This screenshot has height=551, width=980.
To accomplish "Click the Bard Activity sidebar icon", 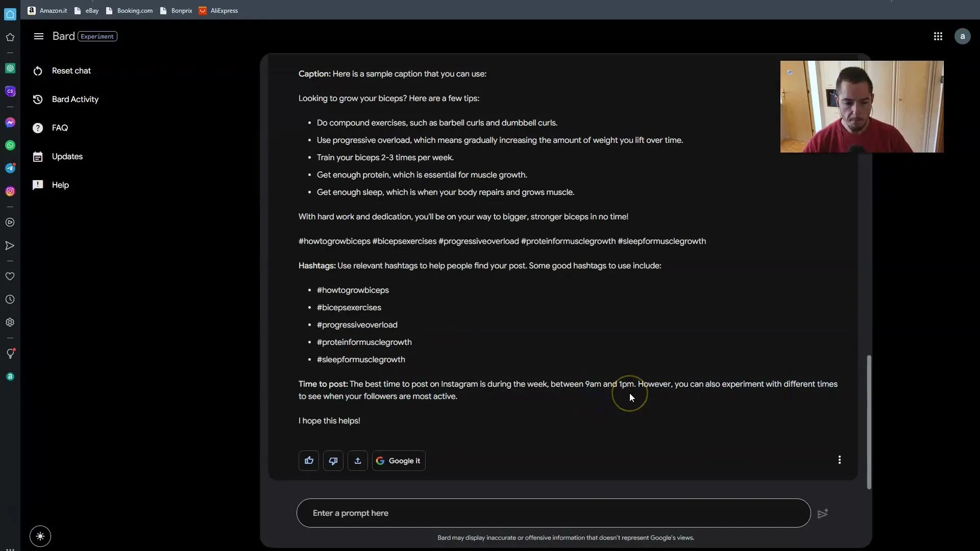I will (38, 99).
